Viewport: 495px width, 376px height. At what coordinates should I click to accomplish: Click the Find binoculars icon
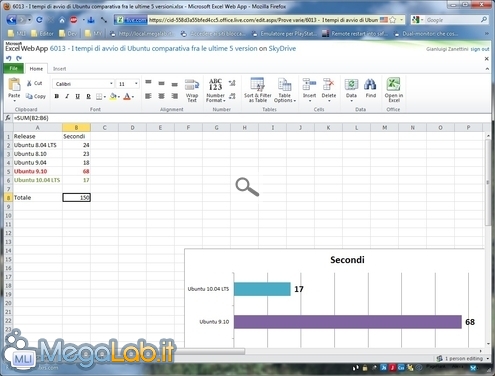pyautogui.click(x=370, y=85)
